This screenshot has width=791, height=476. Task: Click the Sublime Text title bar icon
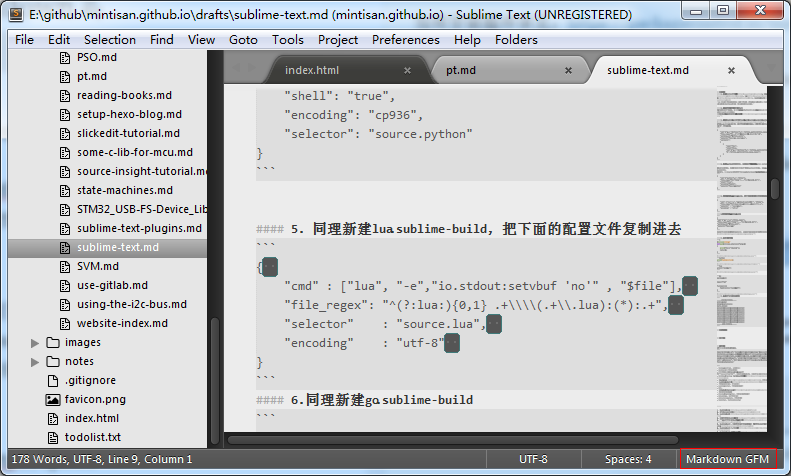click(x=16, y=14)
